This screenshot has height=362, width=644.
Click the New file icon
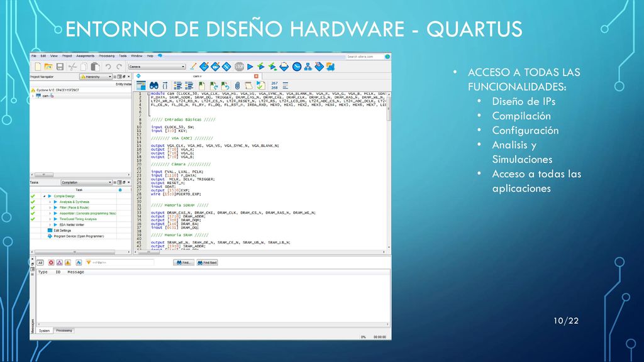37,67
